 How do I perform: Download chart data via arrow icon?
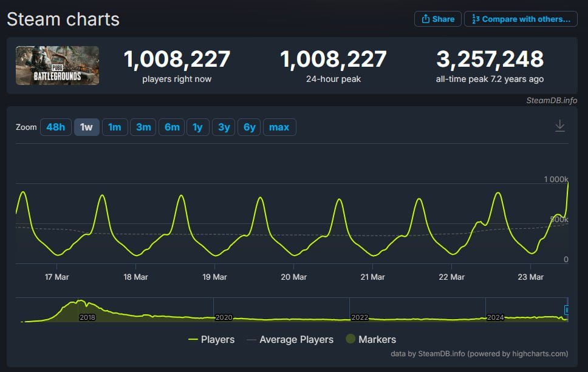(559, 126)
